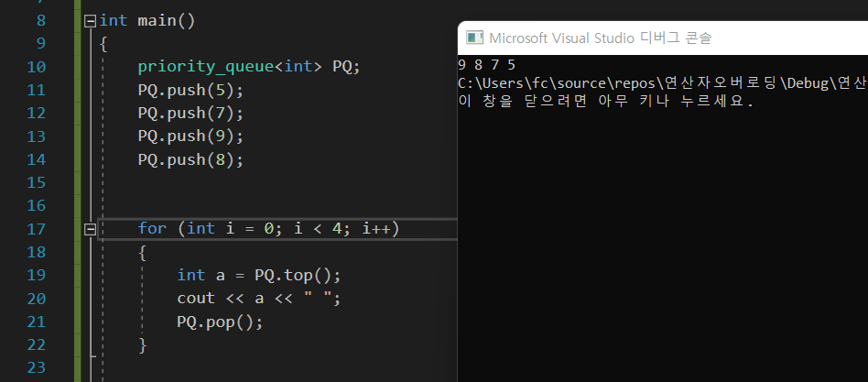Click the for loop header line
Screen dimensions: 868x382
click(268, 229)
